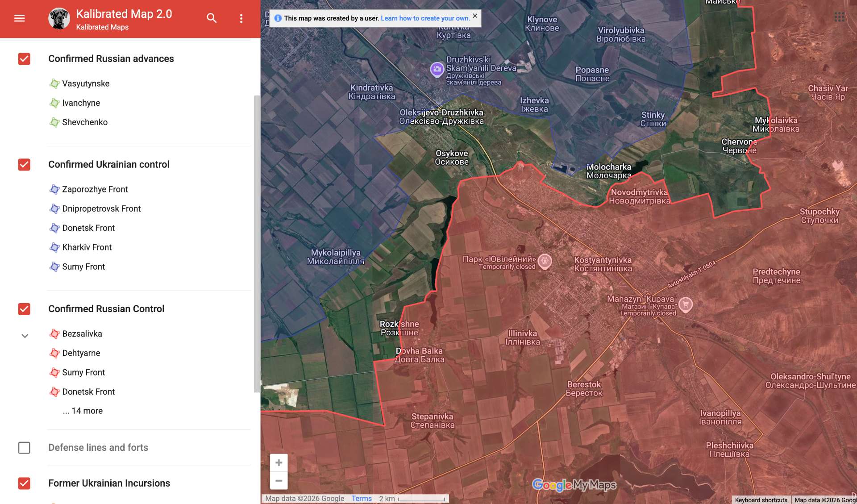Click Druzhkivs'ki Skam'yanili Dereva camera marker

437,69
